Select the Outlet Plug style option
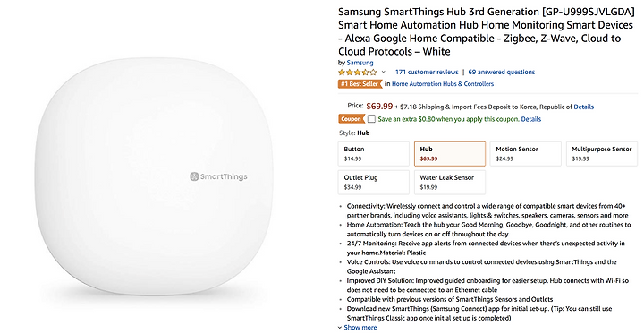644x334 pixels. (x=374, y=182)
